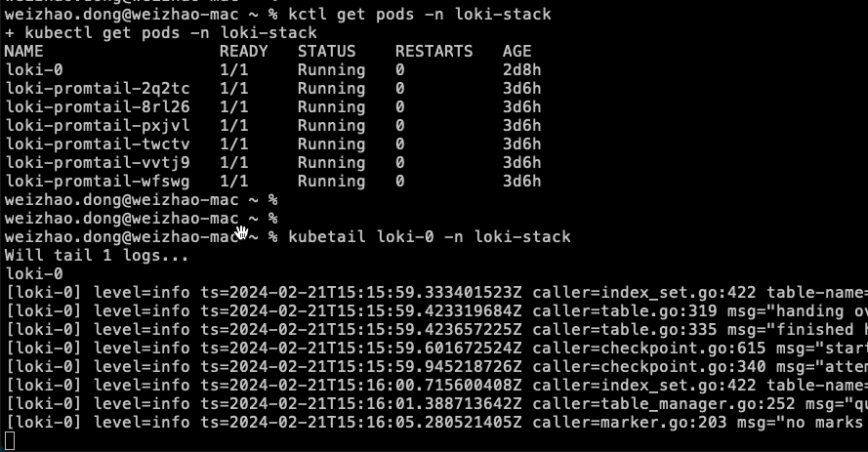Click the STATUS column header
The image size is (868, 452).
pyautogui.click(x=327, y=52)
